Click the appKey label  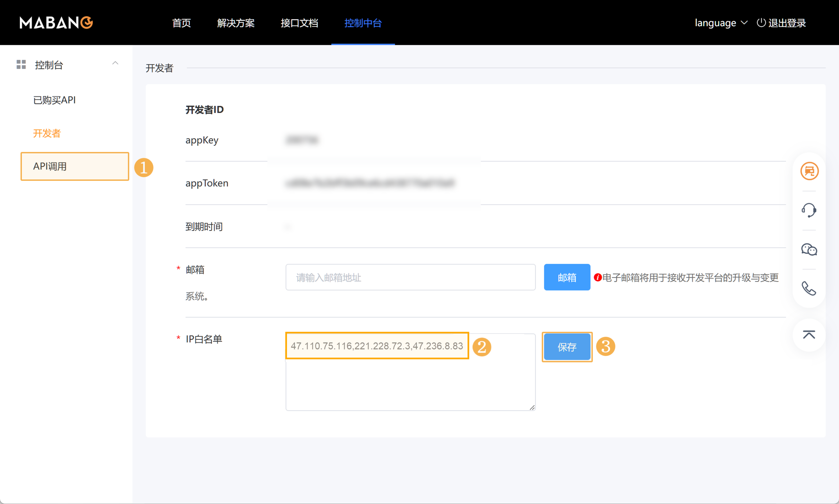[202, 140]
